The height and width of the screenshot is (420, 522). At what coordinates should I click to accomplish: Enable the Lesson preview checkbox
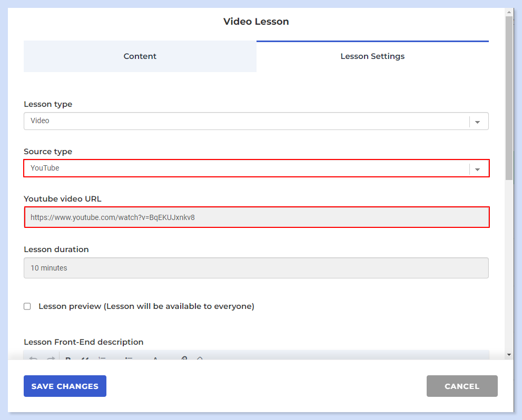[27, 306]
